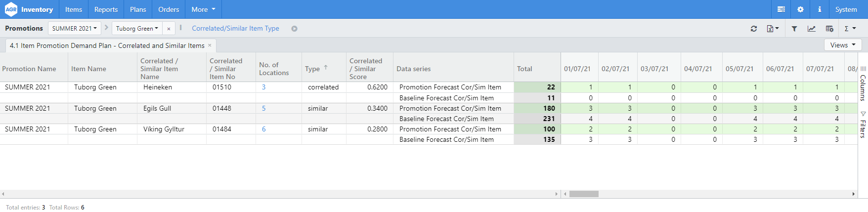Open the sigma aggregation dropdown
Screen dimensions: 868x212
[850, 29]
